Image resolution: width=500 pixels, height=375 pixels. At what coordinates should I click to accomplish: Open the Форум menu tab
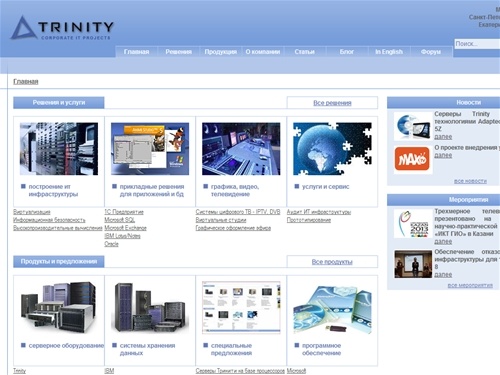click(431, 52)
